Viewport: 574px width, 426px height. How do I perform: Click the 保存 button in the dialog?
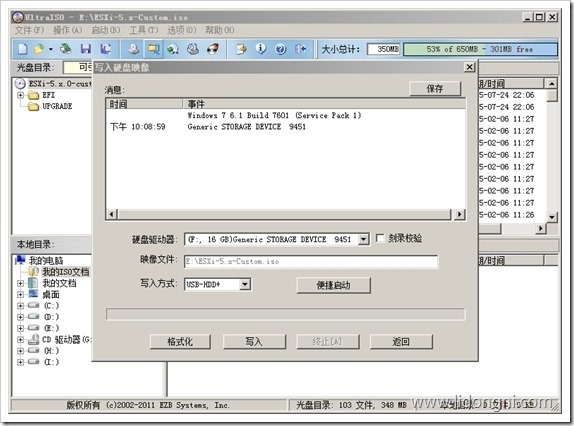[435, 88]
